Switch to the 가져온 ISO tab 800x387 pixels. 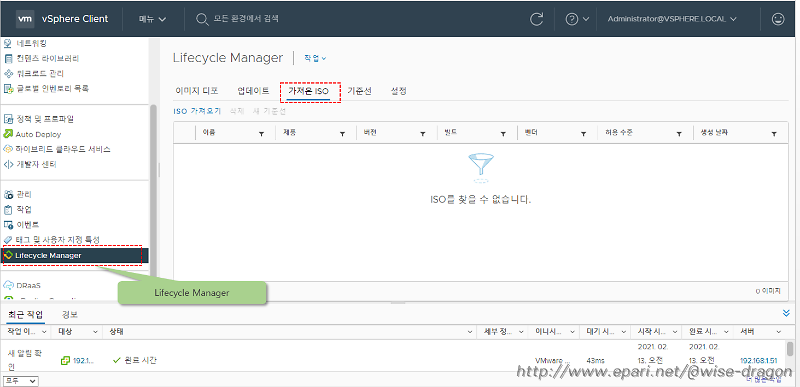point(308,91)
